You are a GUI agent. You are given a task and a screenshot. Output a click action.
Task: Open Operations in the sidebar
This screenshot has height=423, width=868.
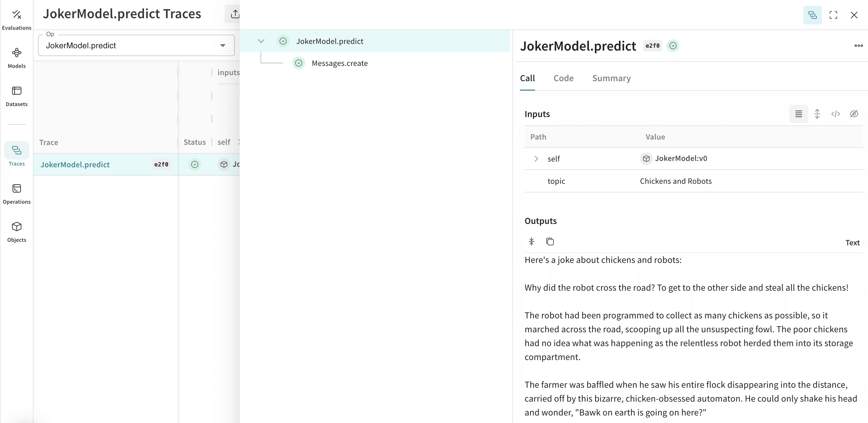pyautogui.click(x=16, y=194)
